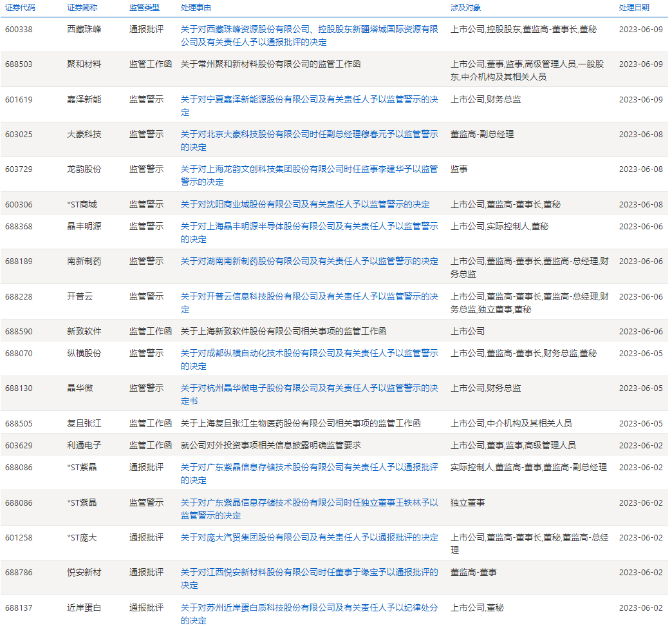
Task: Select stock code 600338
Action: (19, 30)
